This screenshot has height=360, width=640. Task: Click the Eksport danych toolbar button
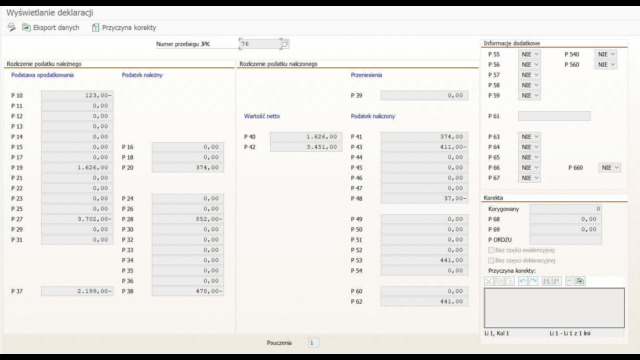[x=51, y=27]
